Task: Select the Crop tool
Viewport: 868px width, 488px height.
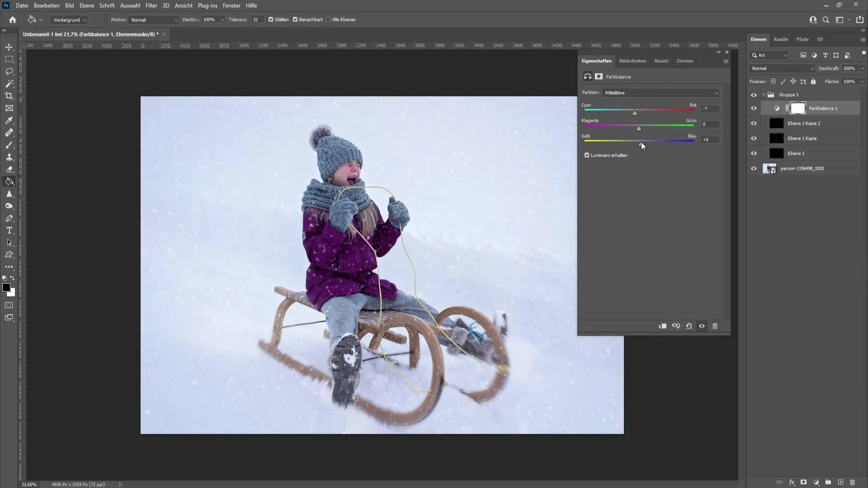Action: coord(9,95)
